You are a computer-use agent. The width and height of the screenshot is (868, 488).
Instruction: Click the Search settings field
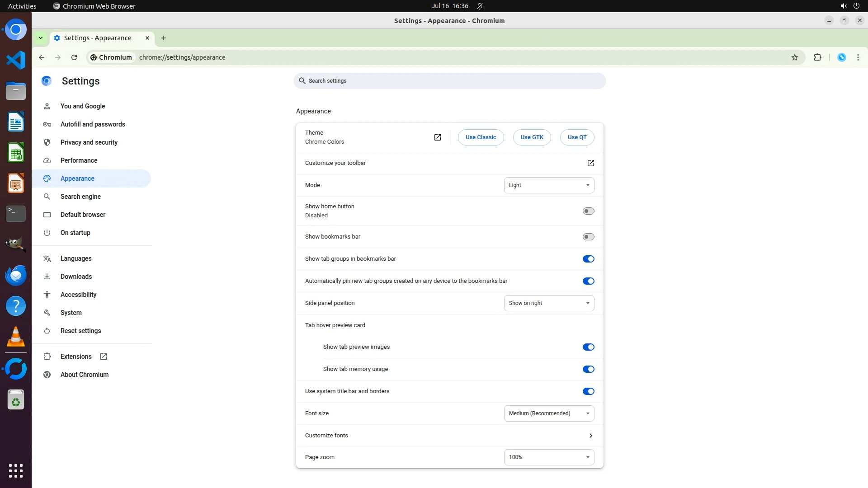(449, 81)
